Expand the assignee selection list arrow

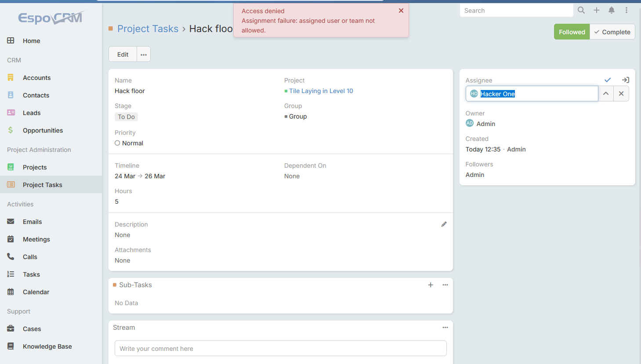pyautogui.click(x=605, y=94)
